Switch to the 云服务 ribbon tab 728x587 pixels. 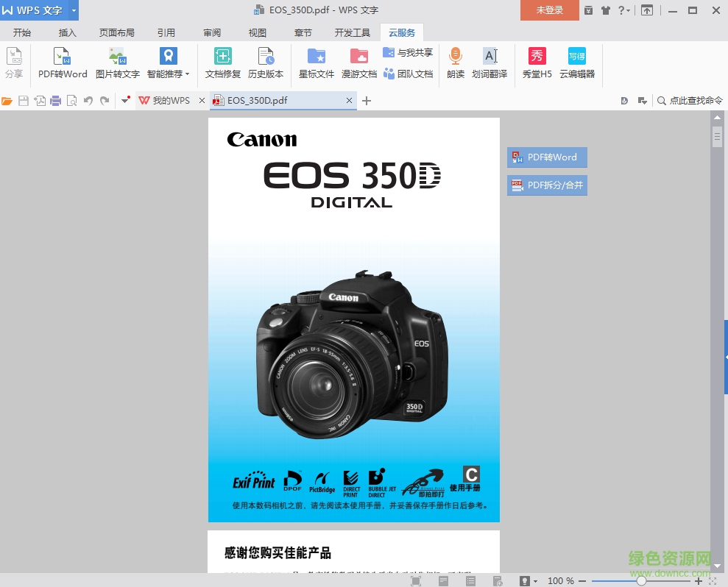pos(400,32)
